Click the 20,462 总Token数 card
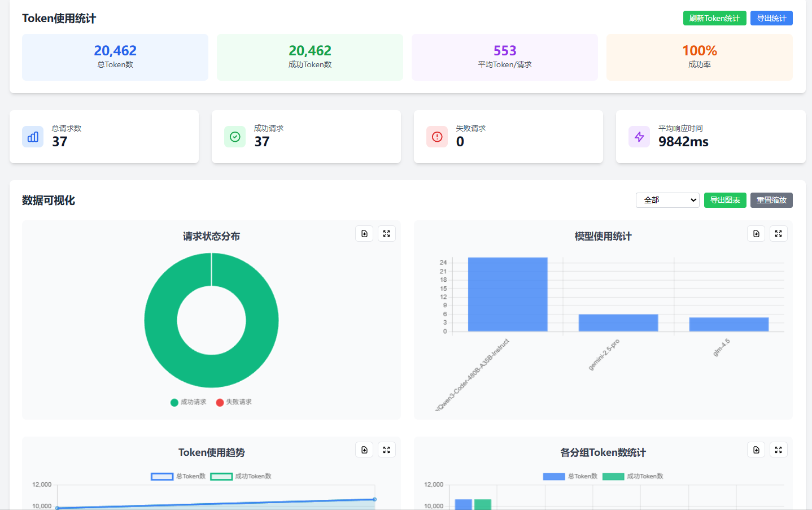Image resolution: width=812 pixels, height=510 pixels. 115,57
